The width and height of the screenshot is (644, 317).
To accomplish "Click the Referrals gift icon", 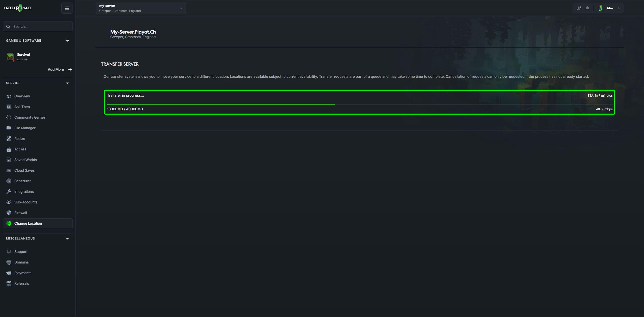I will tap(9, 283).
